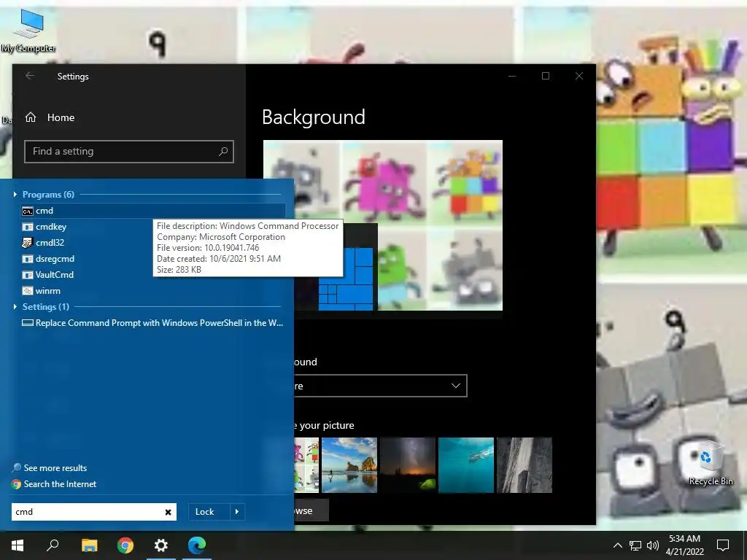The width and height of the screenshot is (747, 560).
Task: Select the dsregcmd result
Action: pyautogui.click(x=48, y=259)
